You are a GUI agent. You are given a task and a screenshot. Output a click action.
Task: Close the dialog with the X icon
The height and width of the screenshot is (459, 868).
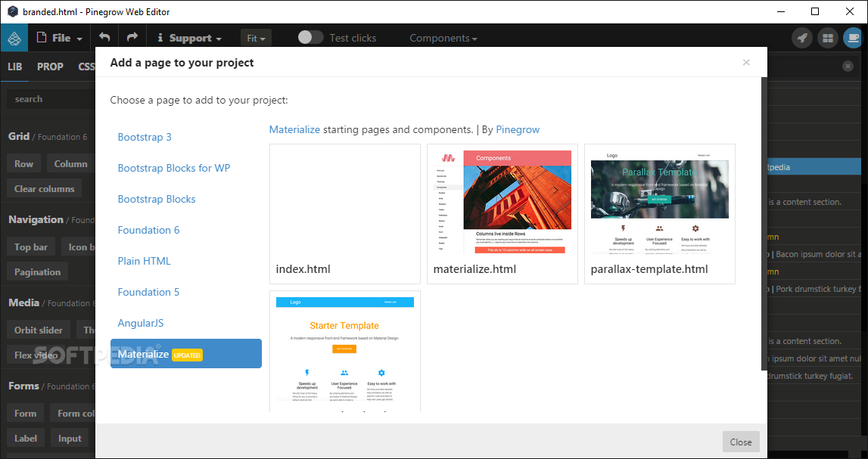click(x=746, y=63)
